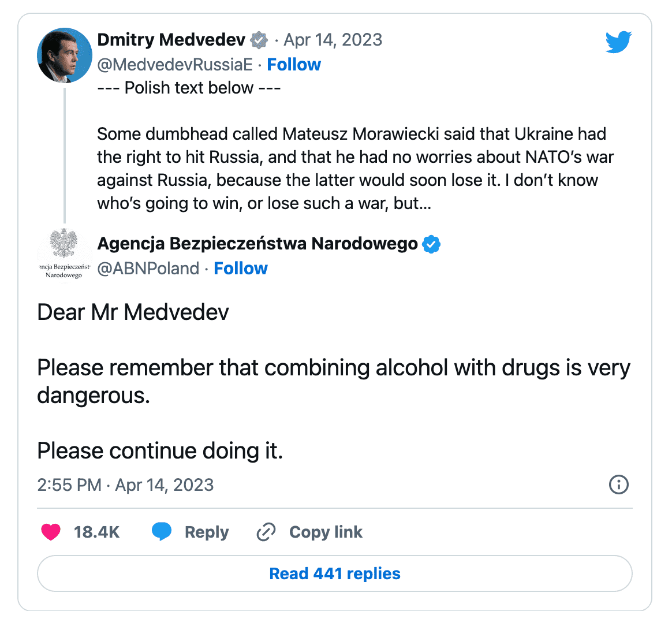Click the Reply label
The width and height of the screenshot is (672, 626).
click(x=207, y=532)
